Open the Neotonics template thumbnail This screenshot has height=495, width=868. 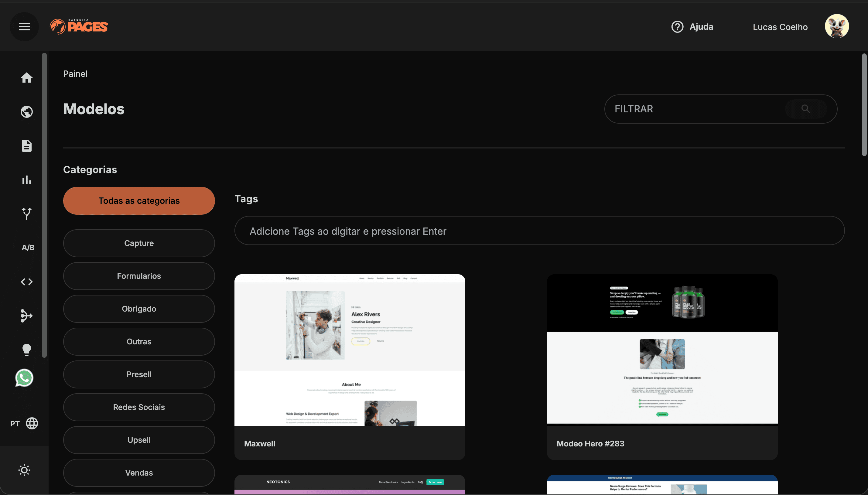coord(350,484)
